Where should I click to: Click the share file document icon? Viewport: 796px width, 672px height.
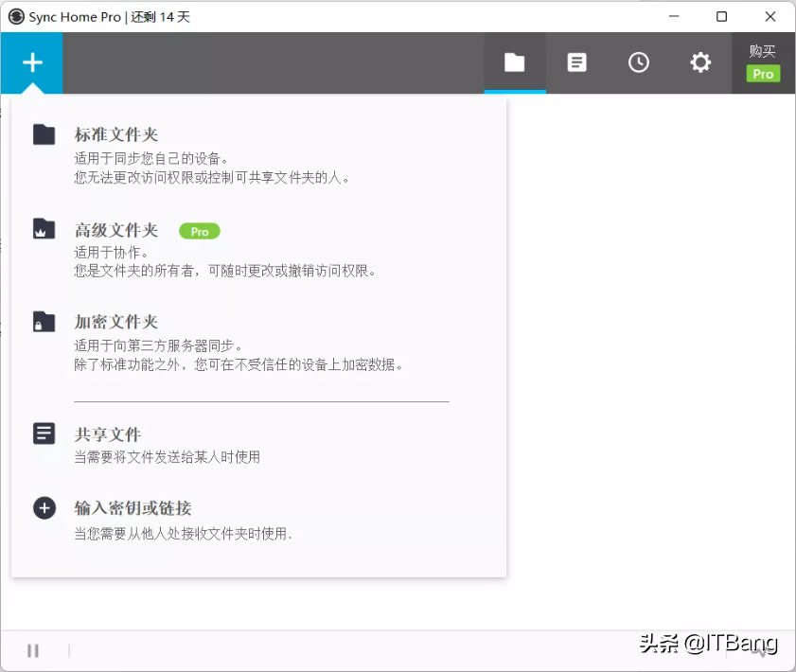coord(44,433)
